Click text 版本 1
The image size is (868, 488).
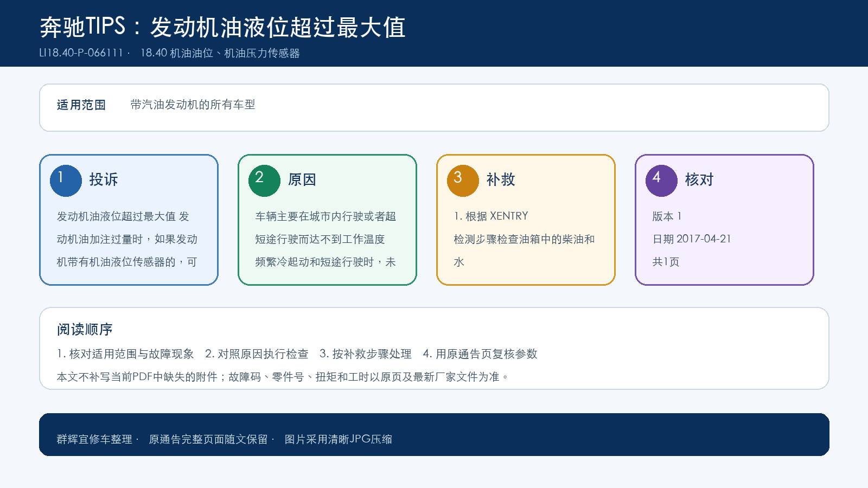[x=667, y=216]
